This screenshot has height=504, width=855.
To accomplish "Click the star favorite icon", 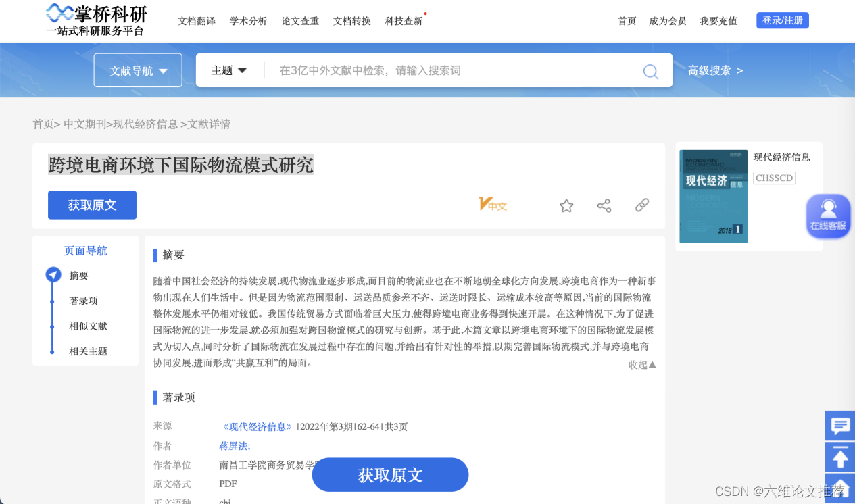I will (566, 206).
